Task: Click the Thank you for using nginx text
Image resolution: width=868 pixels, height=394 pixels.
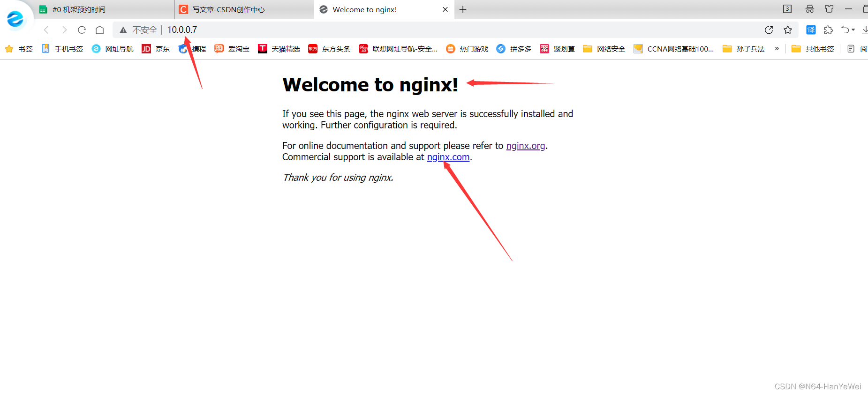Action: click(x=338, y=178)
